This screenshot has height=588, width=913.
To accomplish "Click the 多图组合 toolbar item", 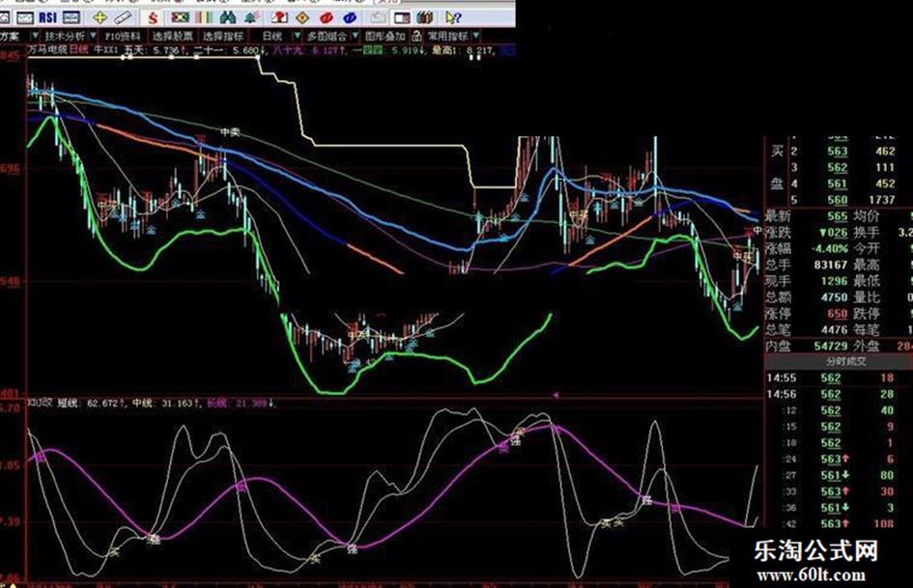I will pyautogui.click(x=327, y=36).
